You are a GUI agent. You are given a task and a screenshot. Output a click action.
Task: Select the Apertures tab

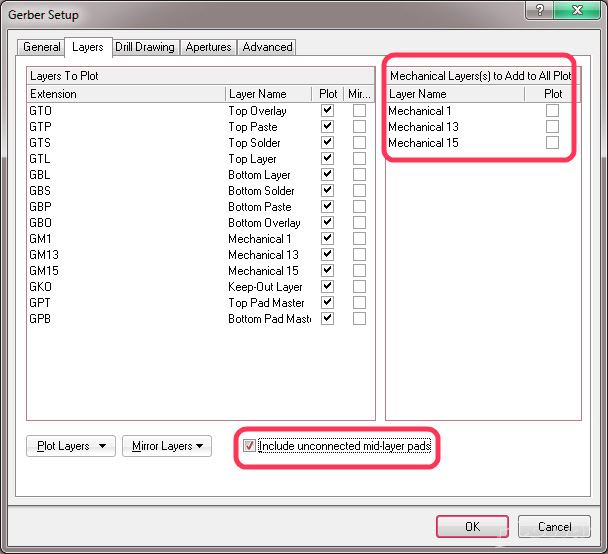(209, 47)
